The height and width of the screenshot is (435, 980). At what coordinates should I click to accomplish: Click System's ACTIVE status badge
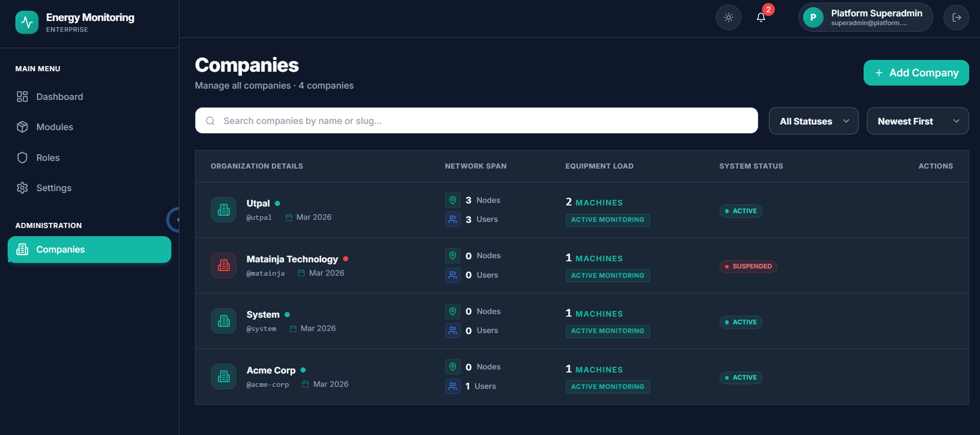[741, 322]
